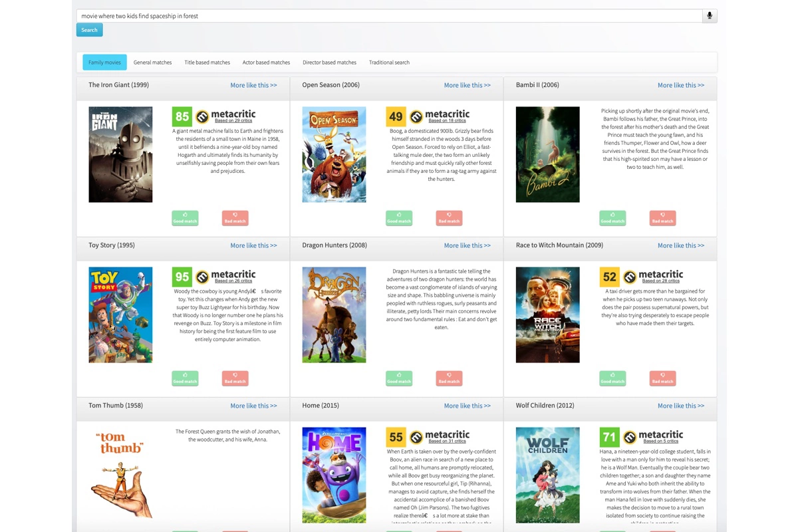Image resolution: width=798 pixels, height=532 pixels.
Task: Click the Open Season poster thumbnail
Action: pyautogui.click(x=334, y=154)
